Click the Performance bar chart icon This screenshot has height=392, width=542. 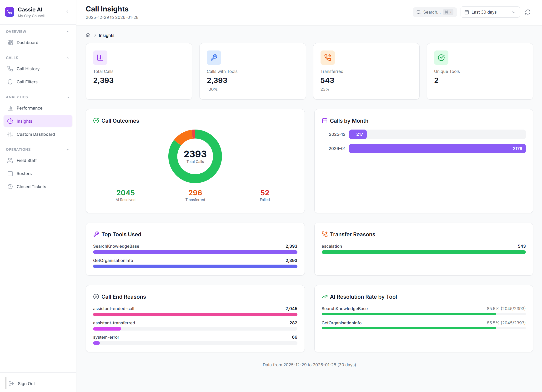[10, 108]
